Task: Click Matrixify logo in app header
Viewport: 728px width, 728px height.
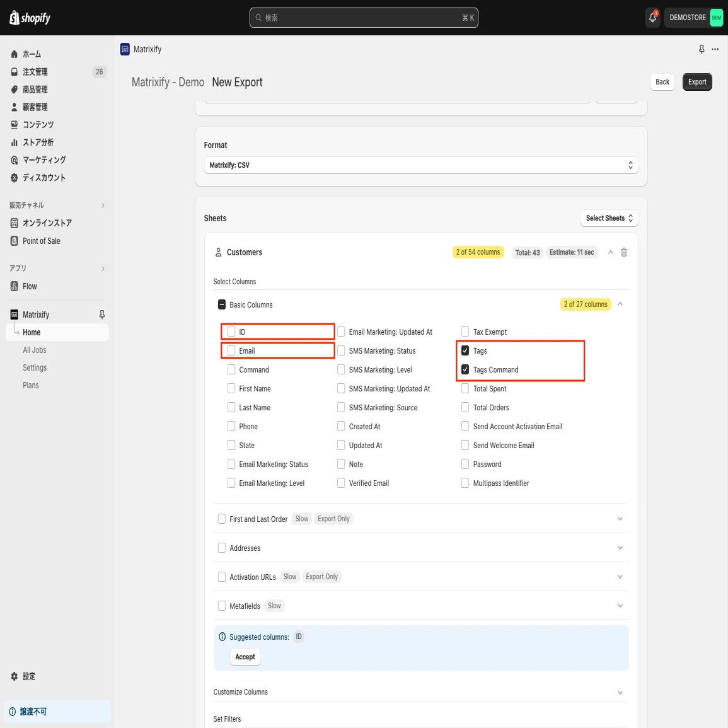Action: point(125,49)
